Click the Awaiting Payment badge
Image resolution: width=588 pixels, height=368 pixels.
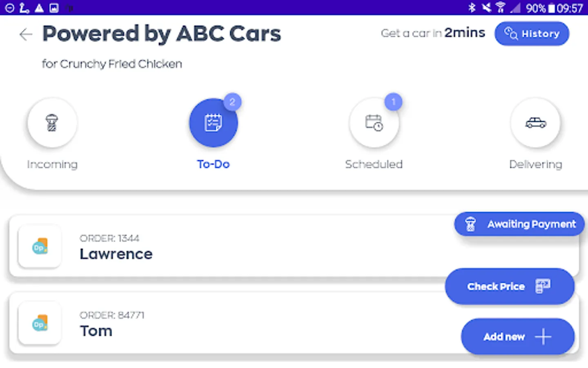click(x=519, y=224)
